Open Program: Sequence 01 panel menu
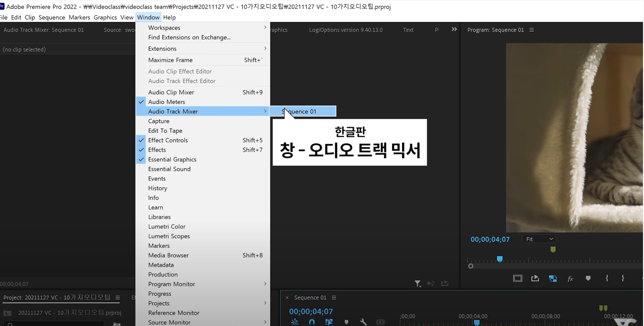644x326 pixels. (x=531, y=30)
